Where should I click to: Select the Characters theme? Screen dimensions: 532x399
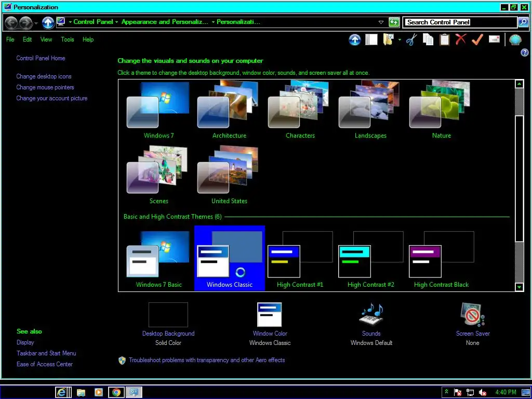click(x=300, y=110)
